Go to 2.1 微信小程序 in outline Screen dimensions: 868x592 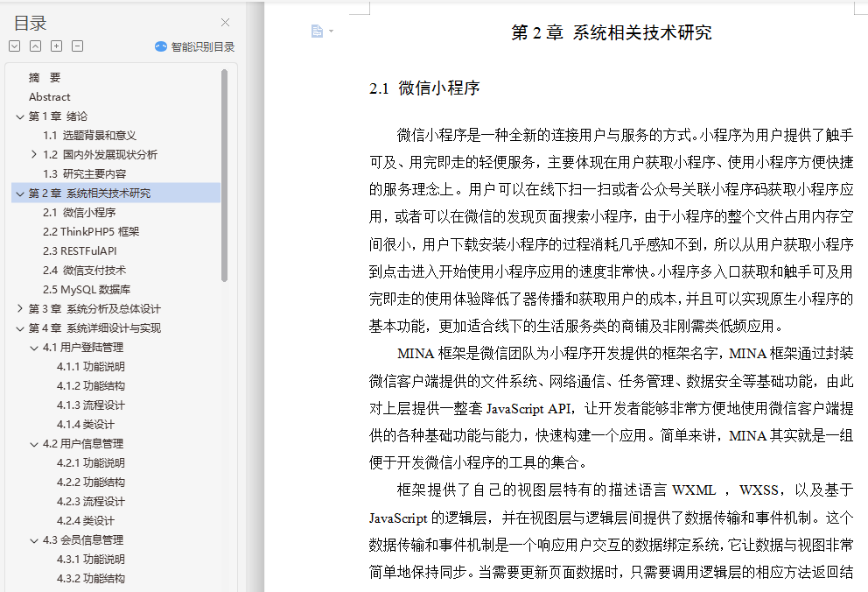click(x=79, y=212)
